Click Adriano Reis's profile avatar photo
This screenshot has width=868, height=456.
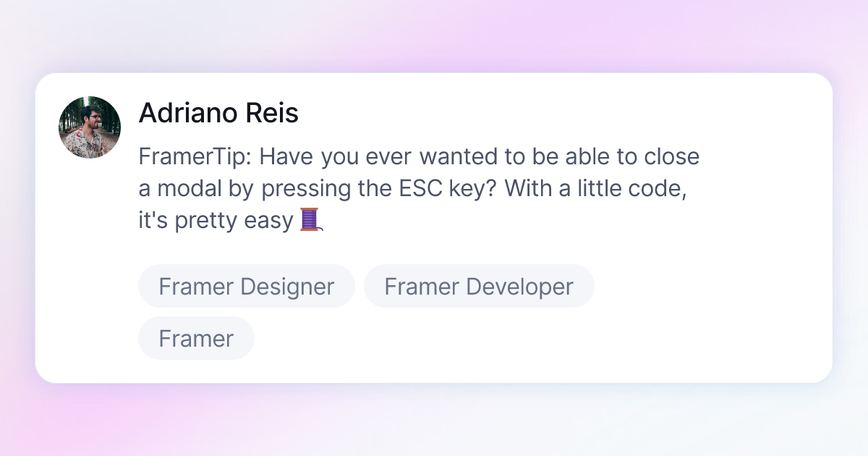(90, 127)
